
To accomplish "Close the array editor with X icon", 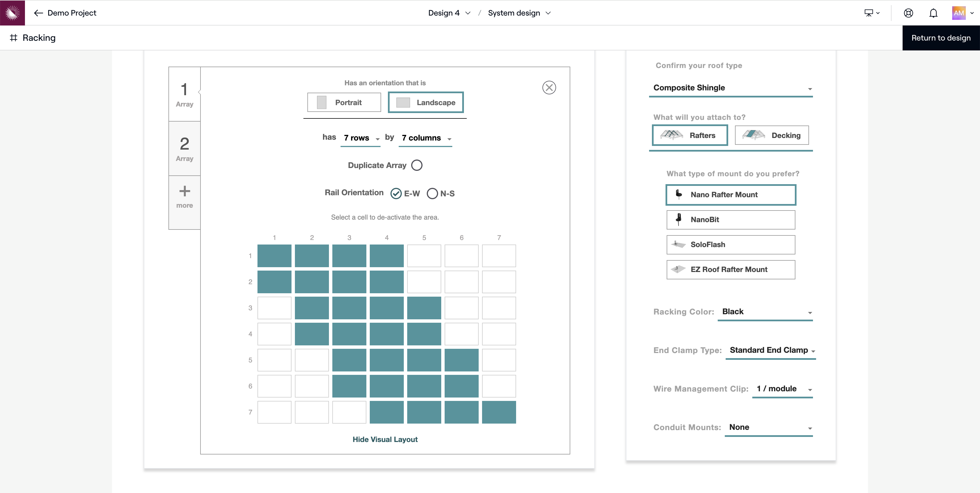I will pyautogui.click(x=549, y=88).
